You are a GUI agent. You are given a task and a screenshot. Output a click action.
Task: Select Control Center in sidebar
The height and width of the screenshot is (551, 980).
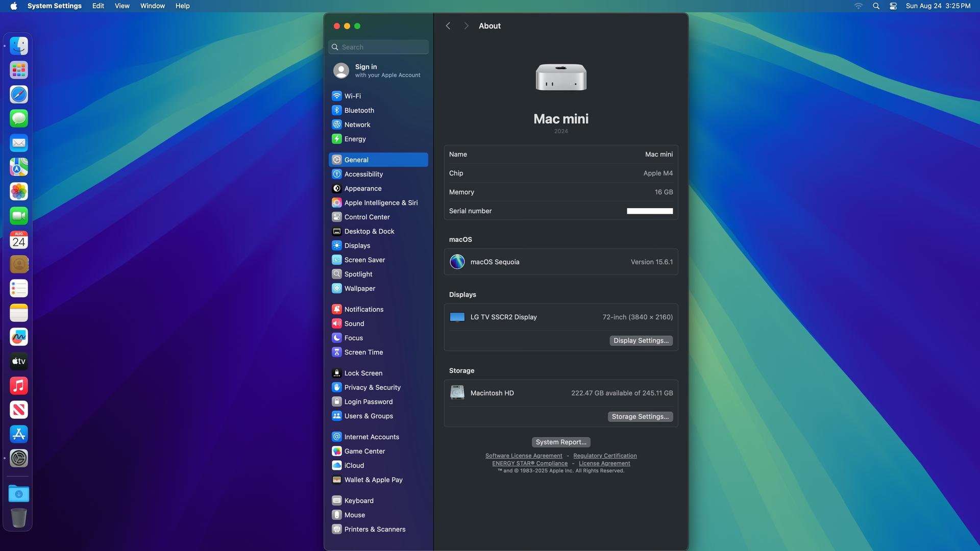378,217
